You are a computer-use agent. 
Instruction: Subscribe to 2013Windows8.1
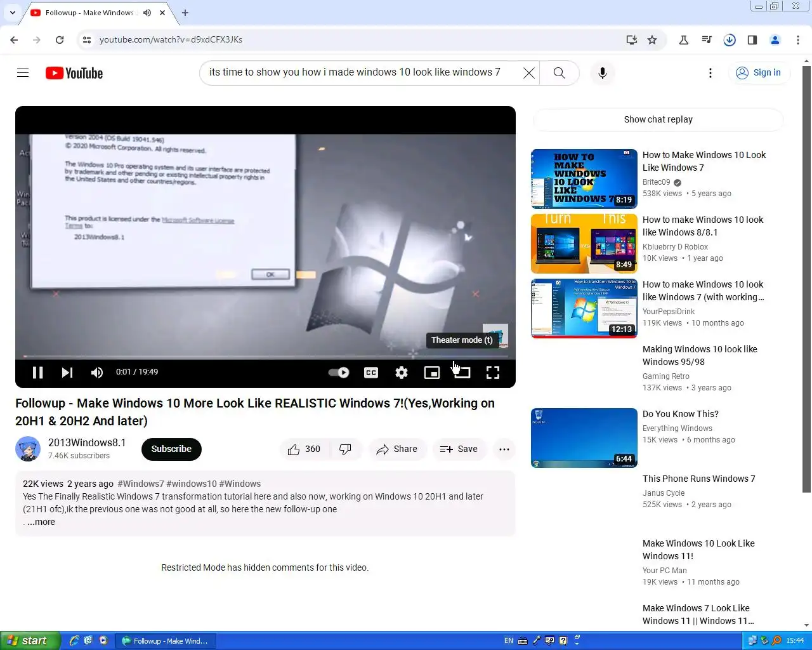(x=171, y=449)
